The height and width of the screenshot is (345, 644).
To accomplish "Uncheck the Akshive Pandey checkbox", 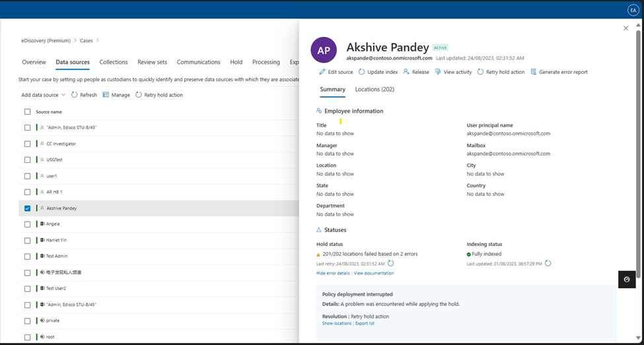I will pyautogui.click(x=27, y=208).
